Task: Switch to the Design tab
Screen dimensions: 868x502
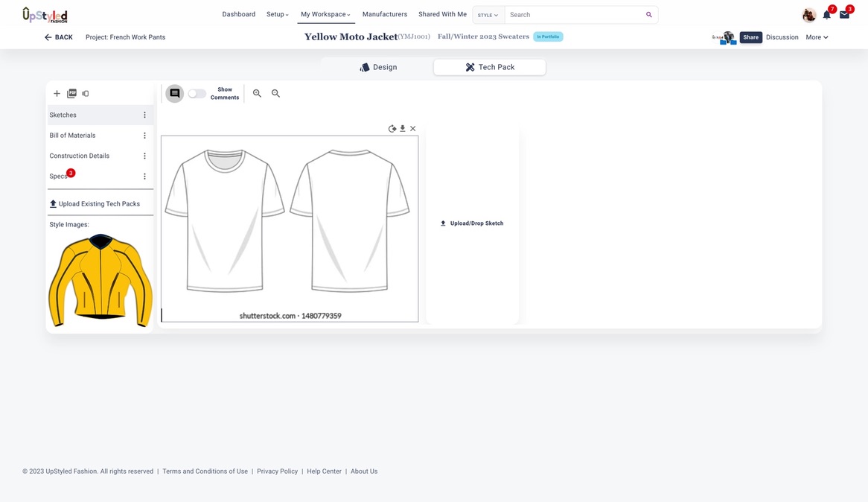Action: [378, 67]
